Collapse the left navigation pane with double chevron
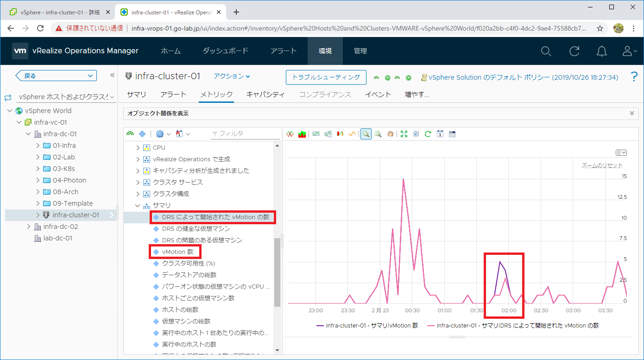644x360 pixels. [x=112, y=75]
